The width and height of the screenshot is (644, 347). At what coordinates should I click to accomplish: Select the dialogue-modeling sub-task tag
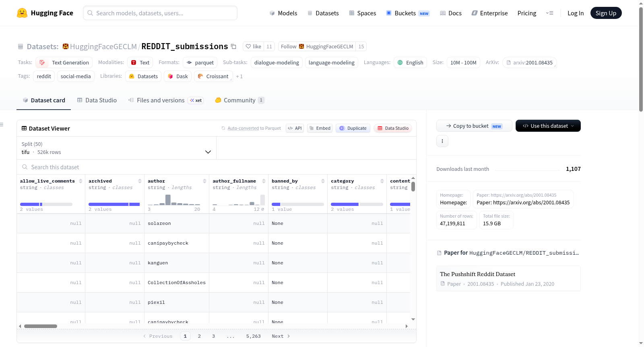tap(277, 62)
